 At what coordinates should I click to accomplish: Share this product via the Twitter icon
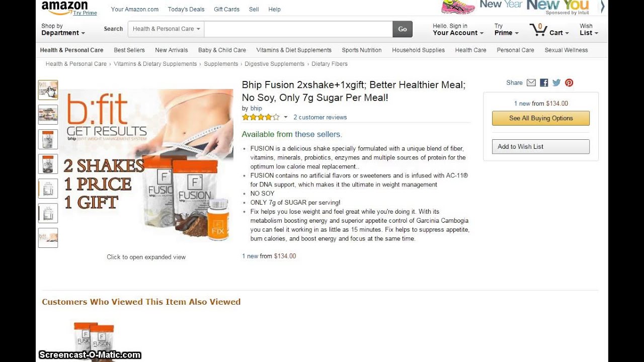click(556, 83)
